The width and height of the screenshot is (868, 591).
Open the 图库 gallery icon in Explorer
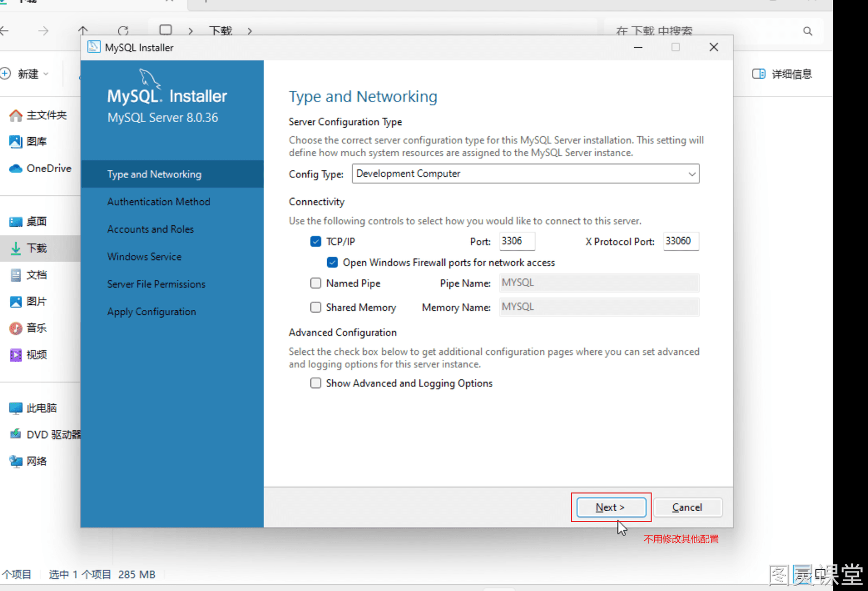[x=16, y=142]
